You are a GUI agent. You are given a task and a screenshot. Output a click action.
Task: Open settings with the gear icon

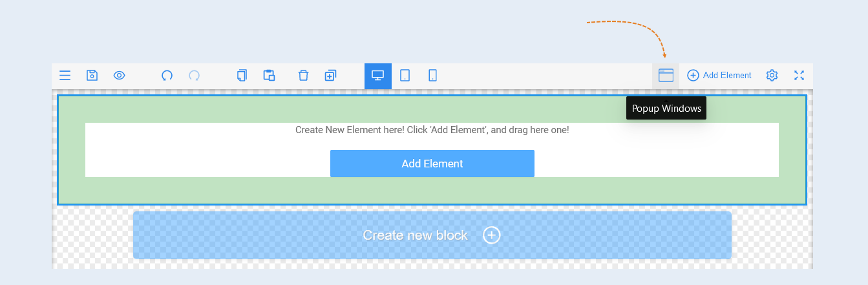coord(772,76)
